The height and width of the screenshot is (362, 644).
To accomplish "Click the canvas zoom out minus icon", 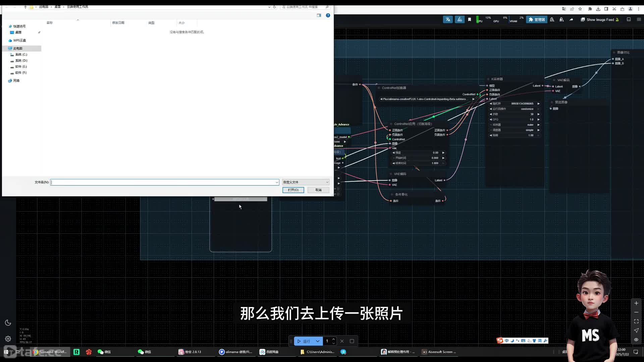I will [636, 312].
